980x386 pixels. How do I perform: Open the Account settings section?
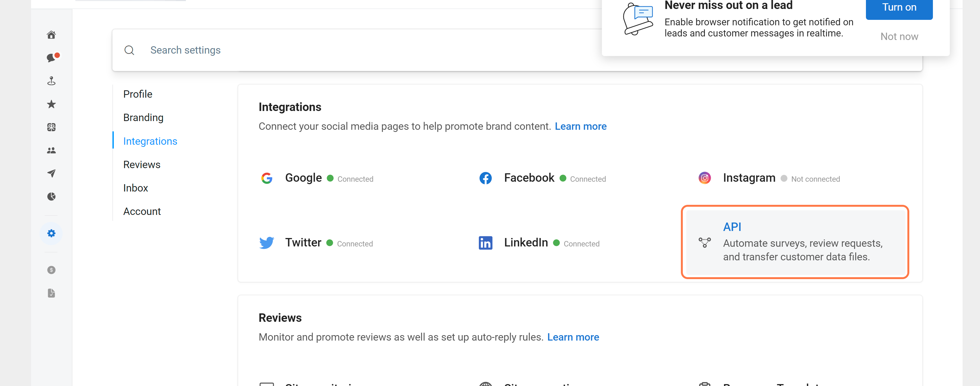pos(142,211)
